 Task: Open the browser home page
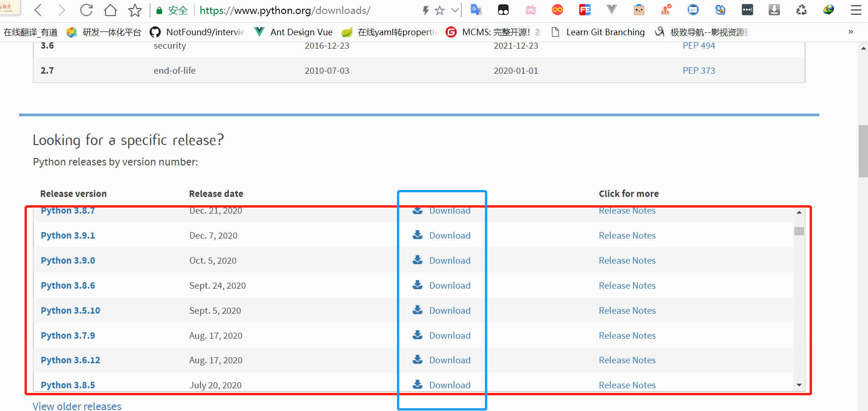tap(110, 10)
